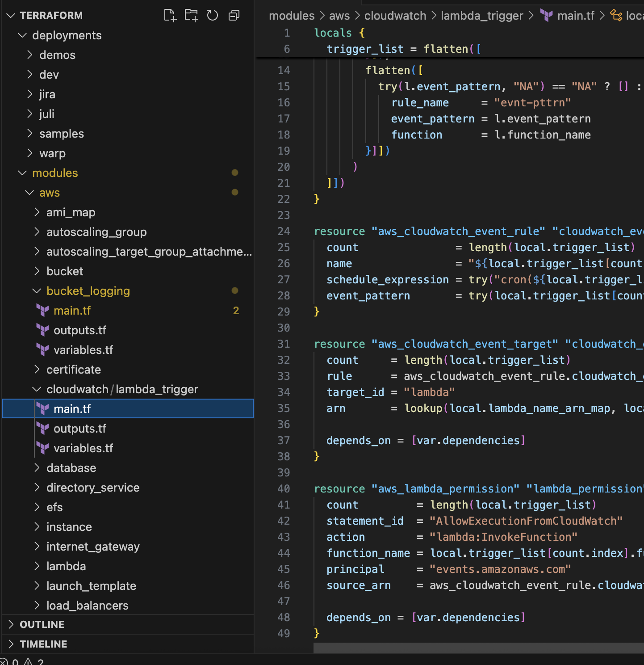Click the locals symbol icon in breadcrumb

click(x=616, y=16)
